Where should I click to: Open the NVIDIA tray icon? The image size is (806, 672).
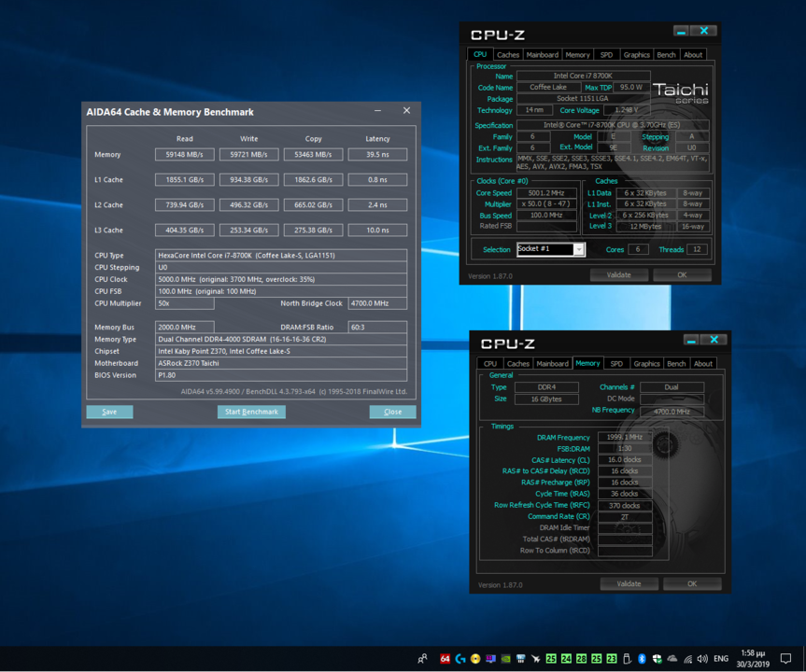click(x=506, y=659)
